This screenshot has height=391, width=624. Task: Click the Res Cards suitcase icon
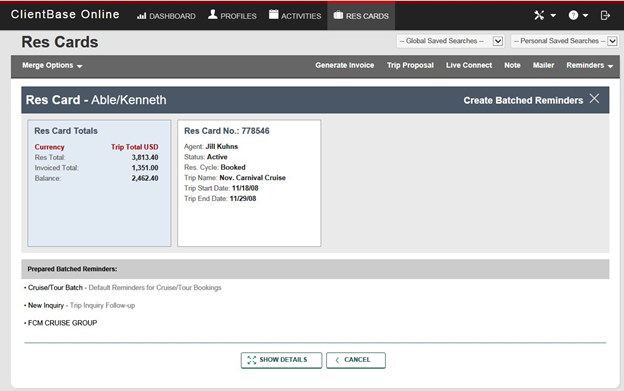click(x=338, y=15)
